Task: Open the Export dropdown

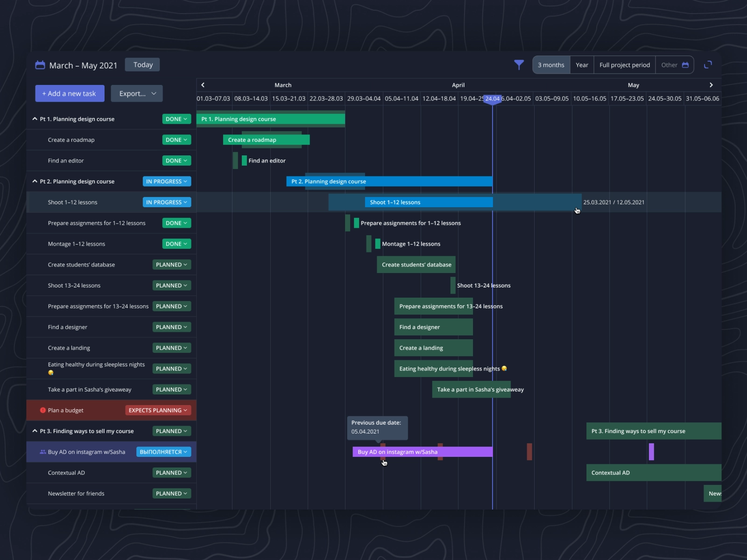Action: [x=137, y=93]
